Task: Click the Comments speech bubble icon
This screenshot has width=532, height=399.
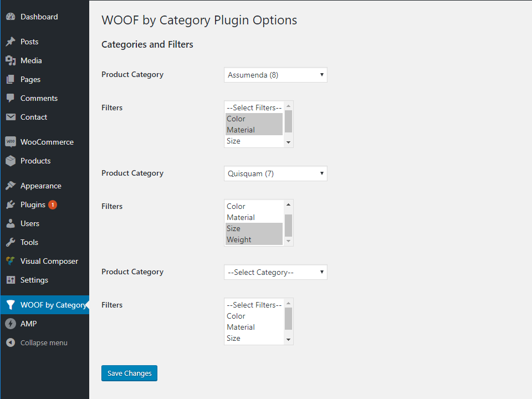Action: [x=11, y=98]
